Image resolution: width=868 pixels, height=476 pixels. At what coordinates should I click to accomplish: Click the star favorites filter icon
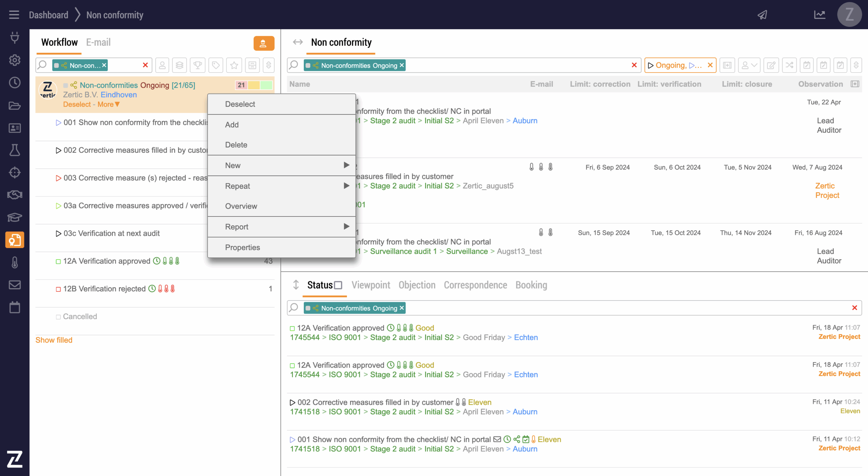click(234, 65)
